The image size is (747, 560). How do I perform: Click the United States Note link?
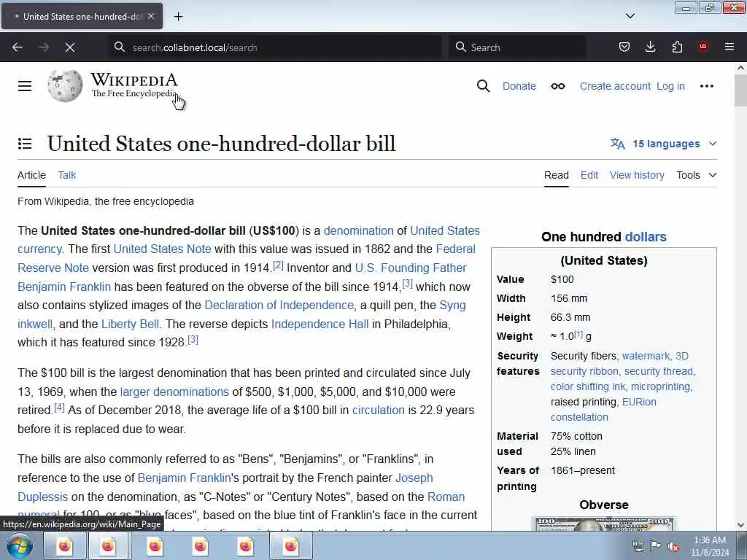coord(162,249)
